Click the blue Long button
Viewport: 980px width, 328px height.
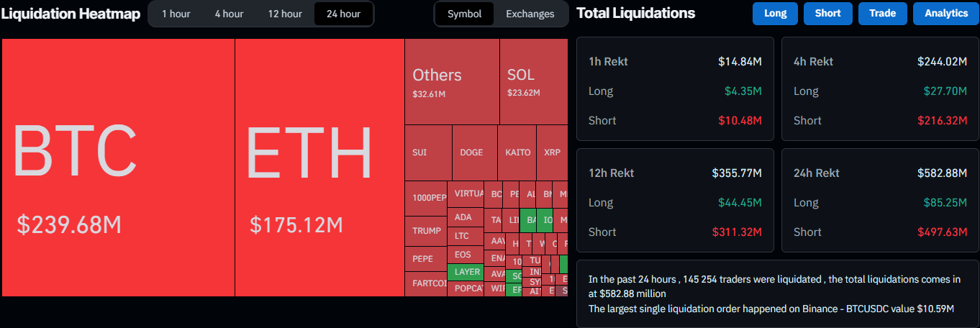pyautogui.click(x=775, y=13)
